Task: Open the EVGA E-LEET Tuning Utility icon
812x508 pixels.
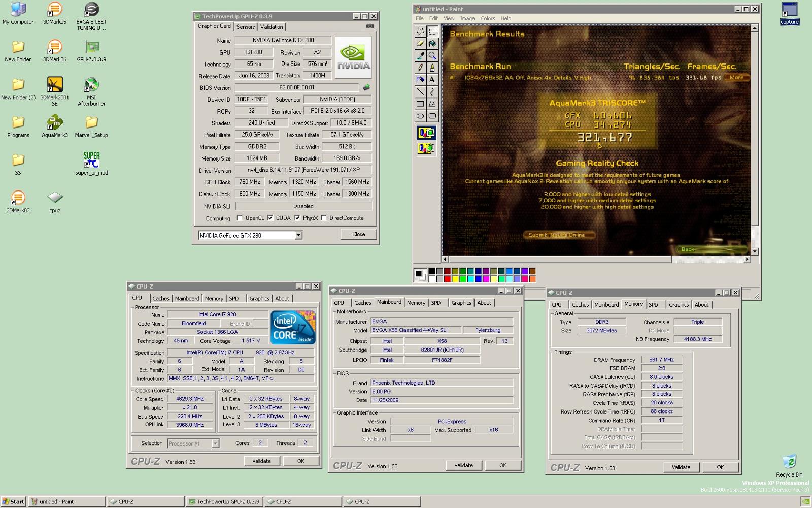Action: point(91,16)
